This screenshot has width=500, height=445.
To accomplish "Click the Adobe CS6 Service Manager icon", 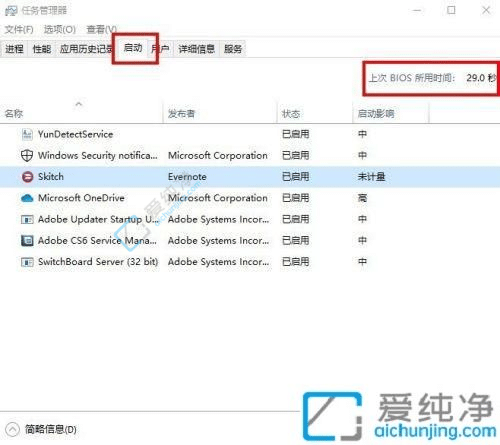I will click(x=27, y=241).
